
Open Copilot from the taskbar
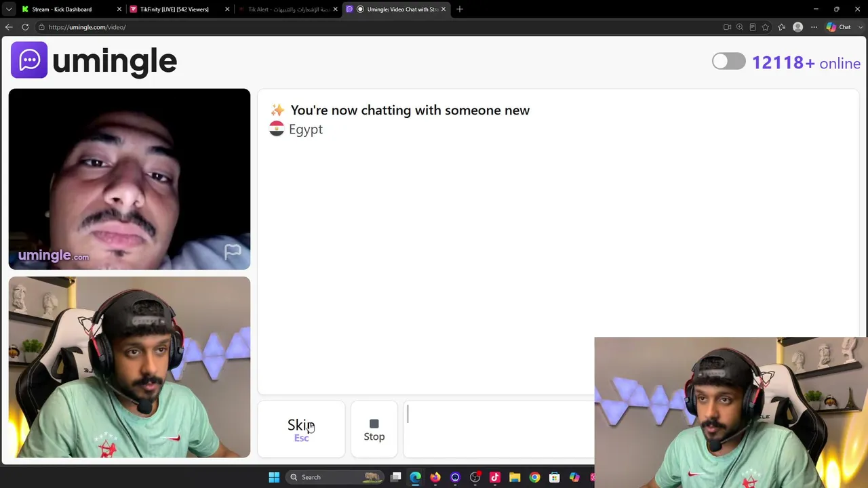574,477
